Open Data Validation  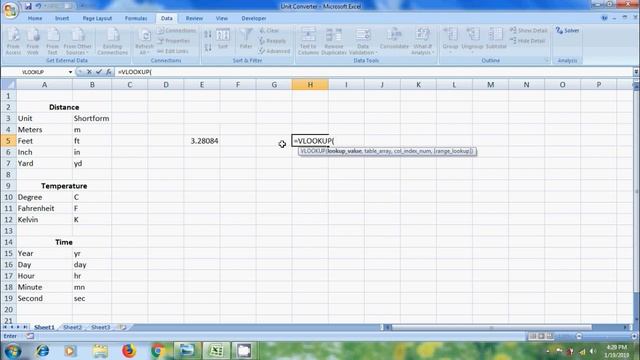[x=362, y=41]
